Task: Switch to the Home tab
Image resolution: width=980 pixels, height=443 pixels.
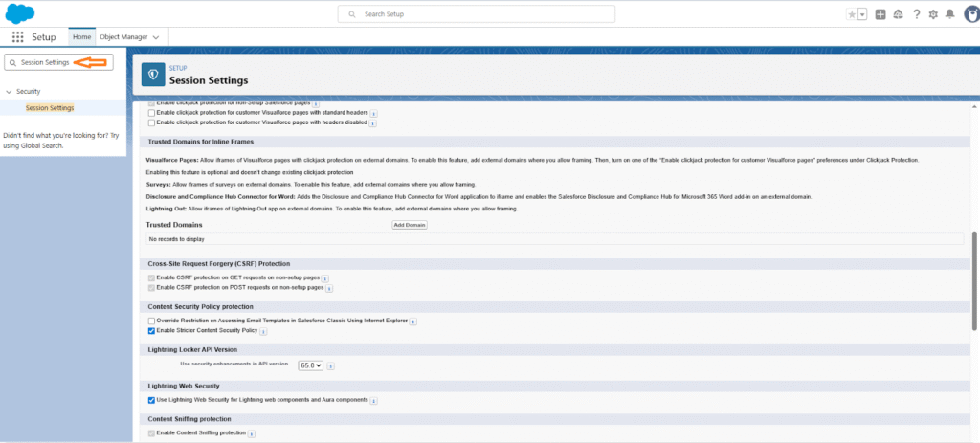Action: coord(81,37)
